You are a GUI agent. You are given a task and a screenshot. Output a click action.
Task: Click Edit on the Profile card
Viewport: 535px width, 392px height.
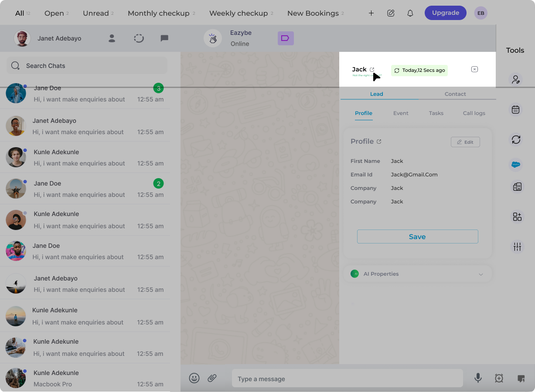click(465, 142)
